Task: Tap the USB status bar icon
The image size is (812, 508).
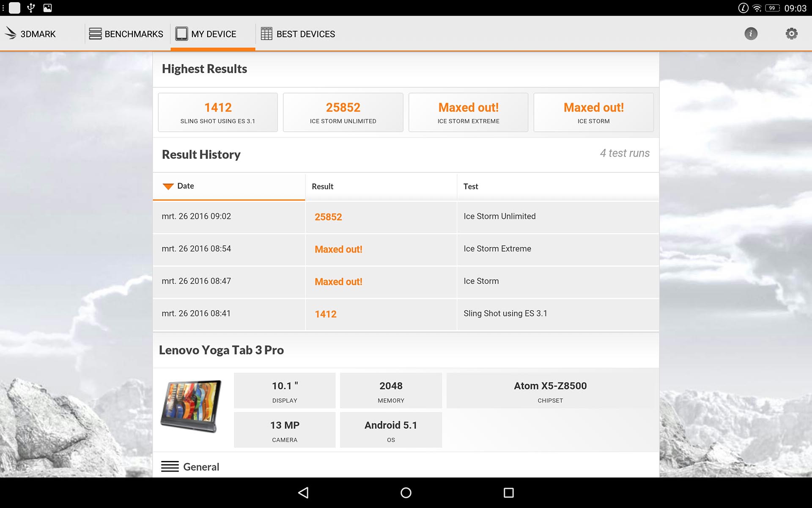Action: click(x=31, y=8)
